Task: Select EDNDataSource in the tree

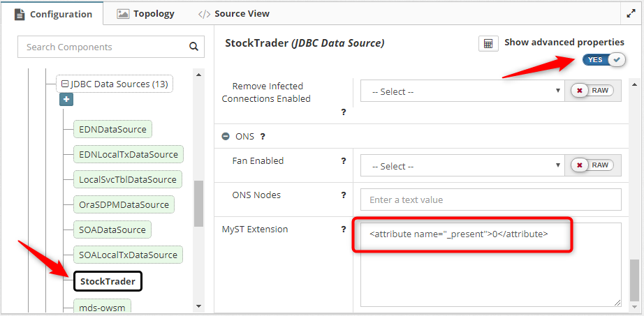Action: pyautogui.click(x=112, y=129)
